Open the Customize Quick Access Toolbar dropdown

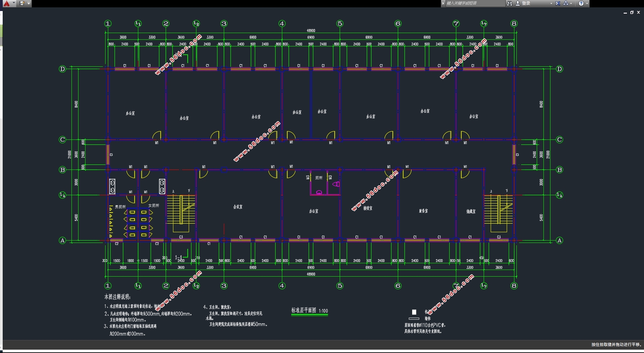click(x=29, y=3)
